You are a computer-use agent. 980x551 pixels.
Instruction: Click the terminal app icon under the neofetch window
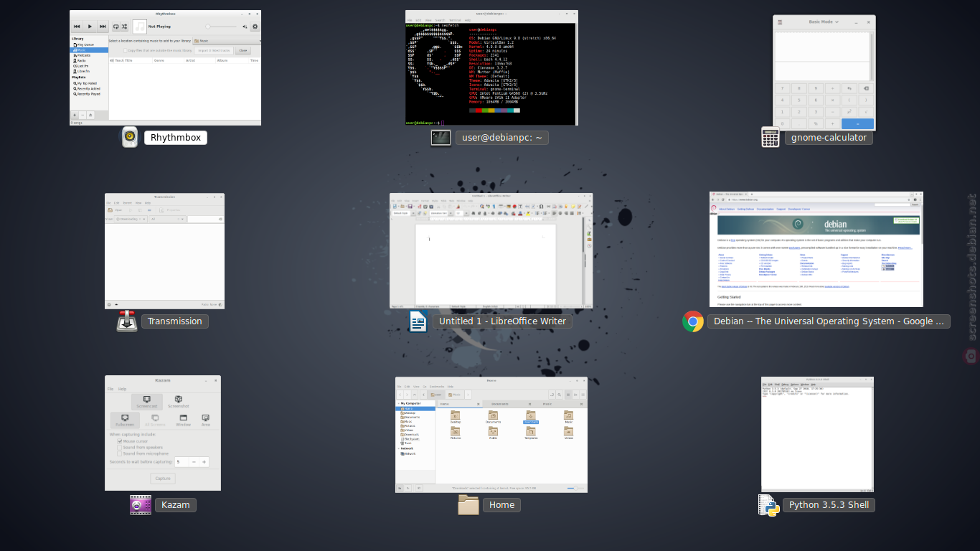[440, 138]
